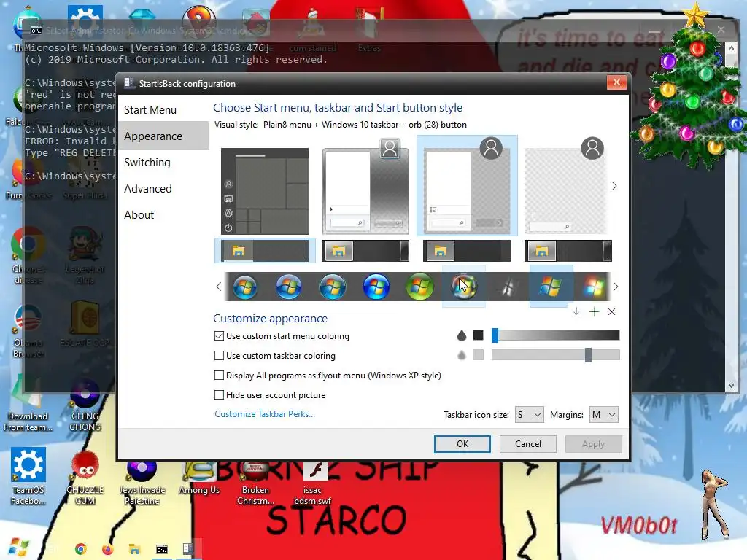Click the taskbar opacity slider handle
Image resolution: width=747 pixels, height=560 pixels.
click(589, 355)
